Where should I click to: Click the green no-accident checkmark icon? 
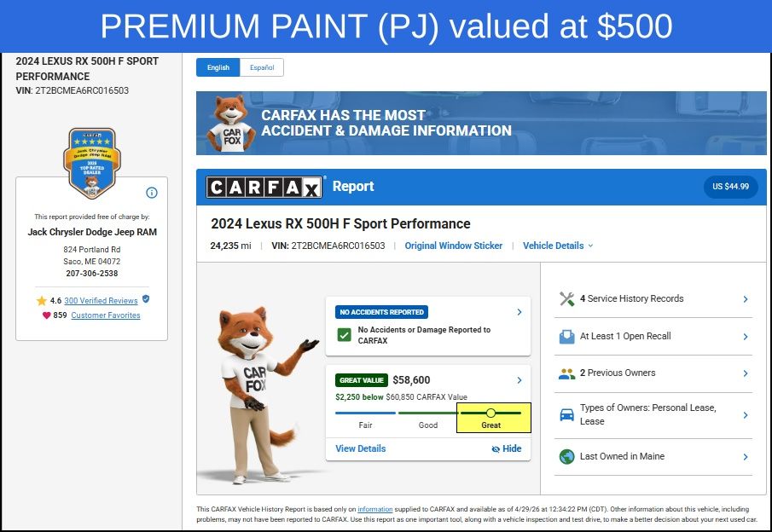(344, 335)
